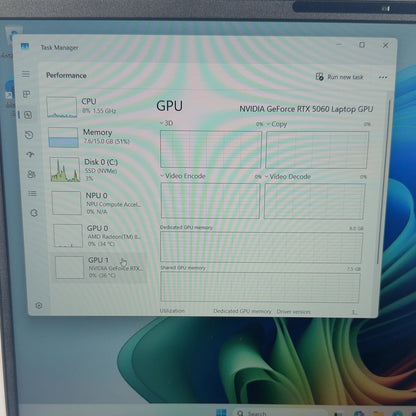Open the Windows Start button on taskbar
The image size is (416, 416).
point(221,412)
